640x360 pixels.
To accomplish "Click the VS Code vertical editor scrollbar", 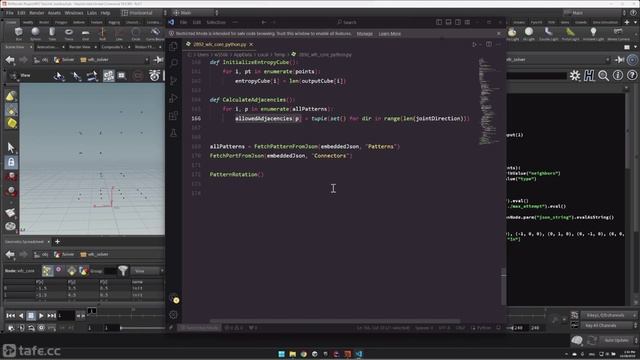I will (x=504, y=286).
